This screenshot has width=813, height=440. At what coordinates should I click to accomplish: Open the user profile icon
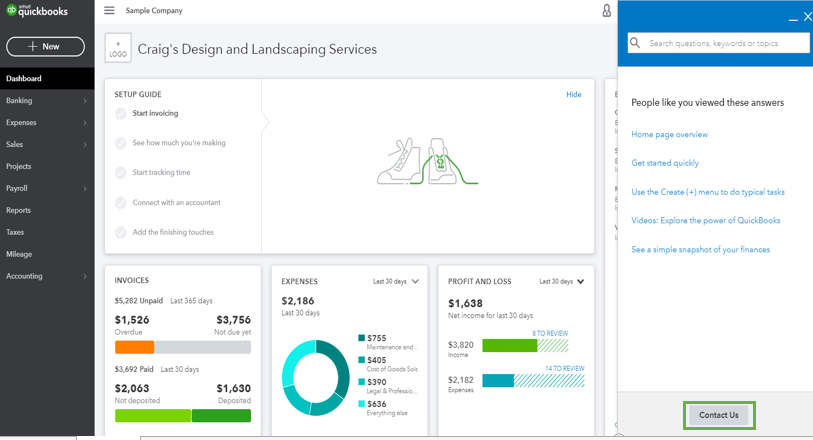click(x=606, y=10)
